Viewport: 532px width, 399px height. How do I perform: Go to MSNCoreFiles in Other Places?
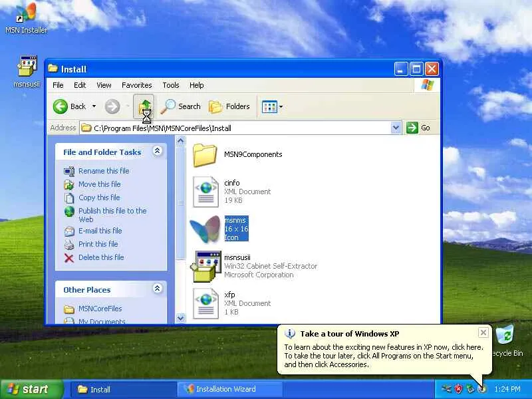[x=100, y=309]
